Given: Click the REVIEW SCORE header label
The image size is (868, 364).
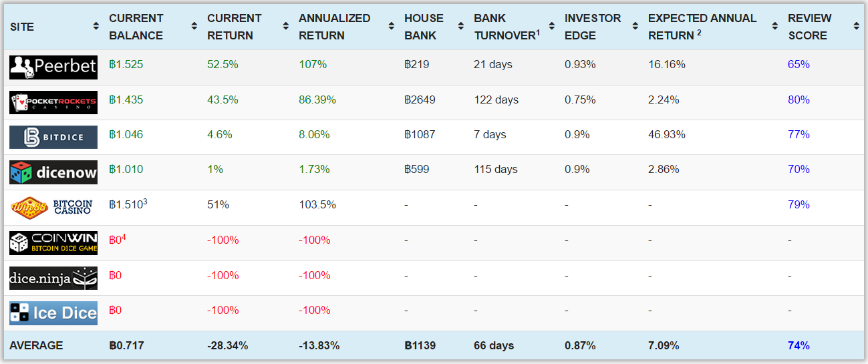Looking at the screenshot, I should (810, 27).
